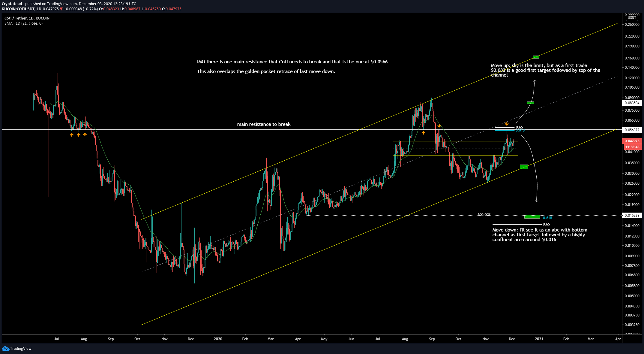Screen dimensions: 644x354
Task: Click the 0.016239 price axis label
Action: point(632,215)
